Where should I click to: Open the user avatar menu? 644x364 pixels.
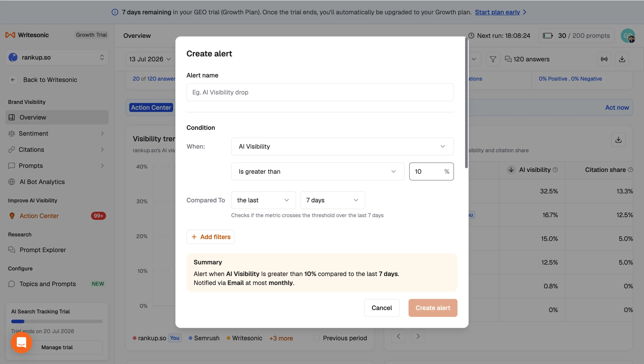pos(628,36)
